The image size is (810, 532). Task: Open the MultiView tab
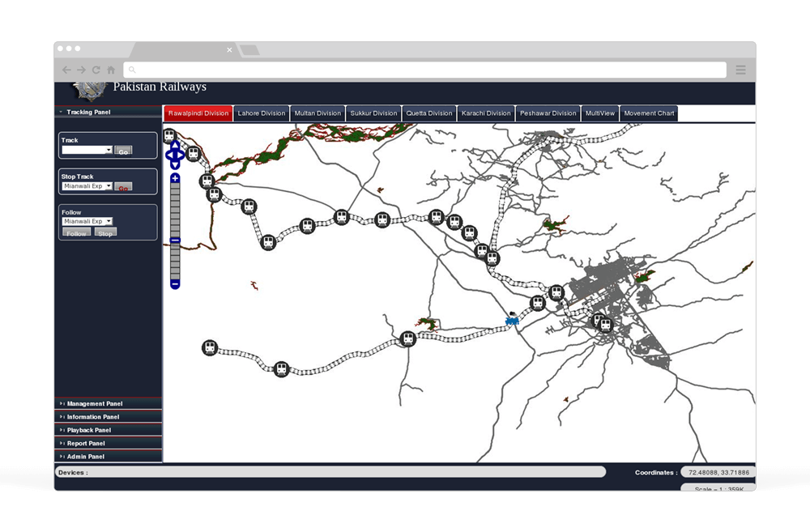pos(599,113)
